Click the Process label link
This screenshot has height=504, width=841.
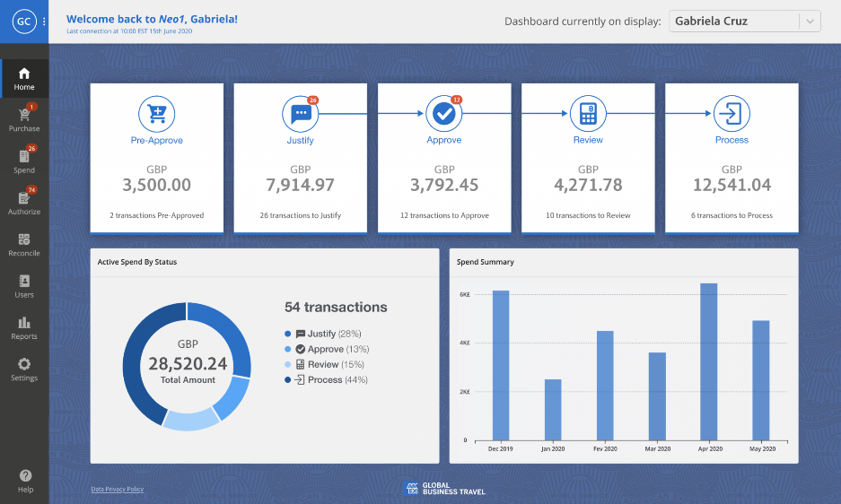click(731, 139)
